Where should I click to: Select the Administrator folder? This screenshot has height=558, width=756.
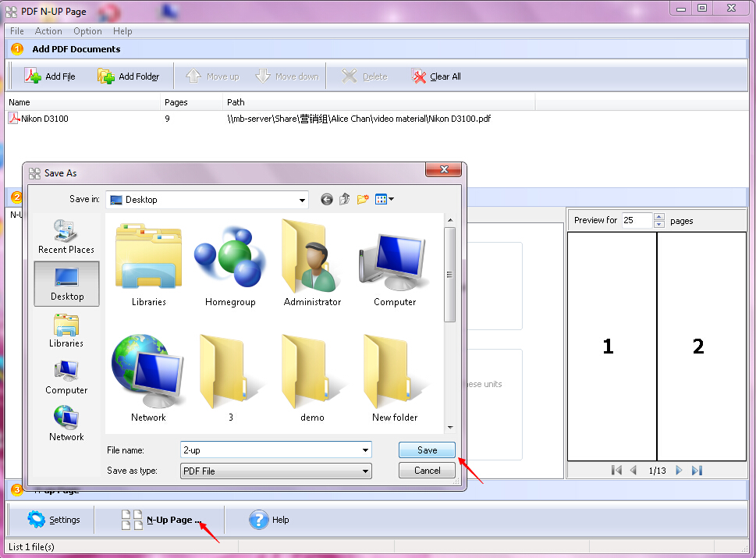pyautogui.click(x=312, y=263)
